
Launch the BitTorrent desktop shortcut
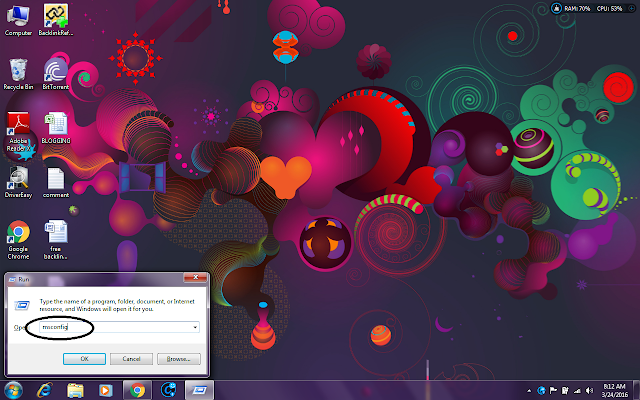tap(56, 74)
